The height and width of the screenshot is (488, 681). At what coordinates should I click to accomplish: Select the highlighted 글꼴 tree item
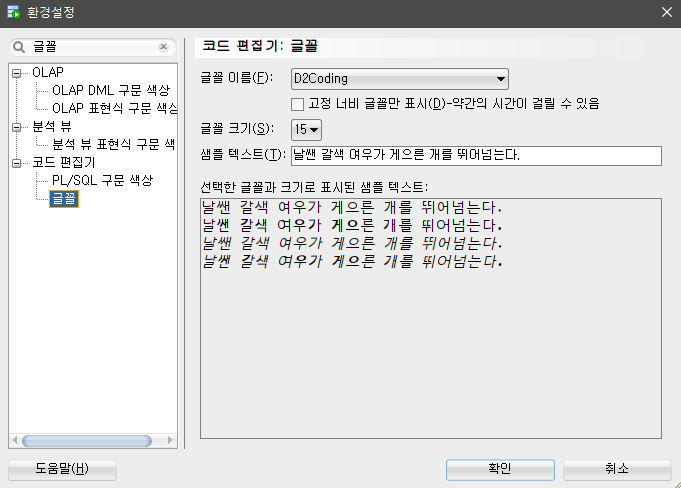64,199
